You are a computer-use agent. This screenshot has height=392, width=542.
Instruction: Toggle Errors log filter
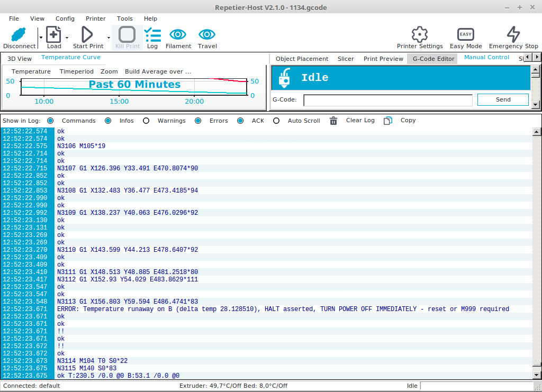click(198, 121)
